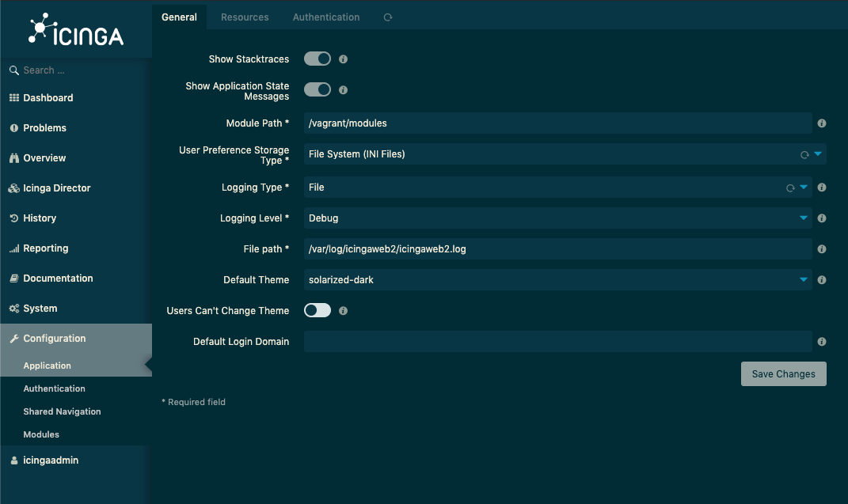Image resolution: width=848 pixels, height=504 pixels.
Task: Click info icon for Logging Type
Action: (822, 188)
